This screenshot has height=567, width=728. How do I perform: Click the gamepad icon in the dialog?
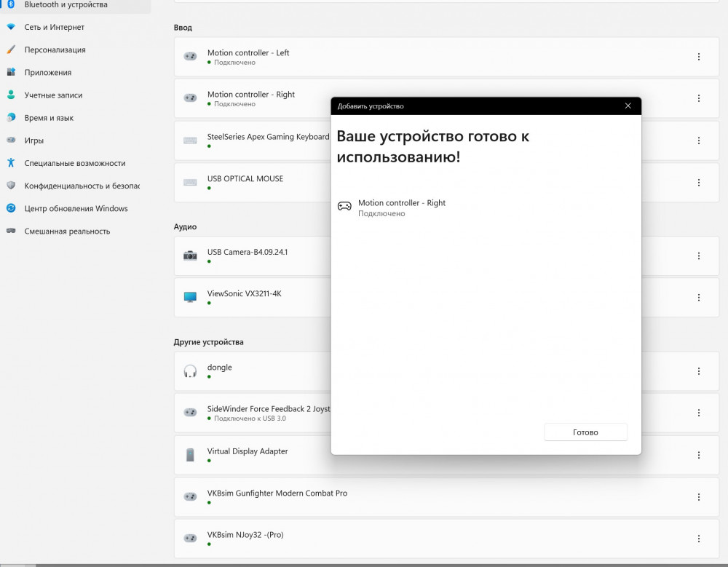[x=344, y=206]
